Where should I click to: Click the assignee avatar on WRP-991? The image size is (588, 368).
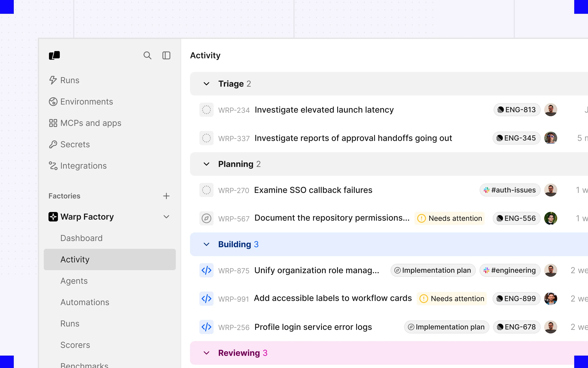(551, 299)
